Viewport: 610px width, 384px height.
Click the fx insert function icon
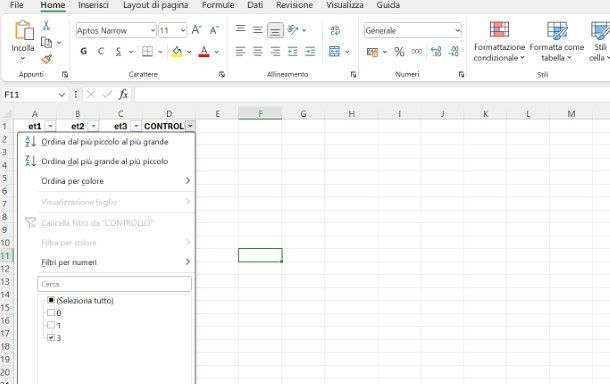pyautogui.click(x=123, y=94)
